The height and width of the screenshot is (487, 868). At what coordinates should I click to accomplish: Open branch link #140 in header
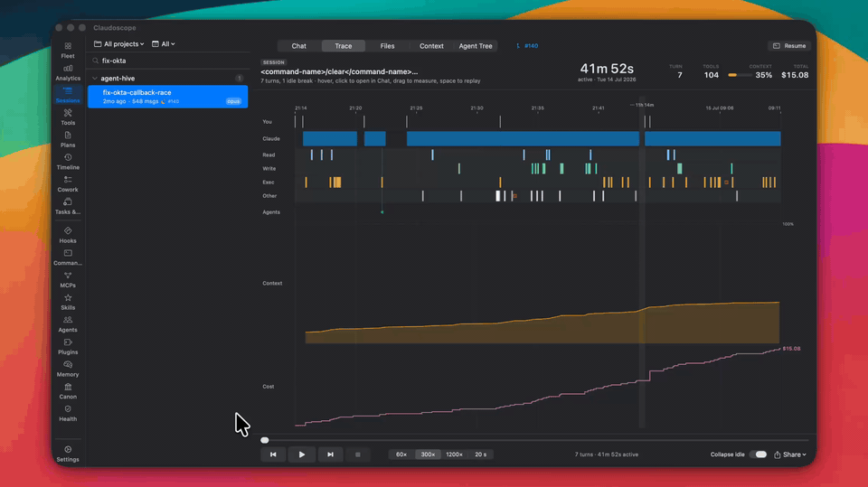527,46
